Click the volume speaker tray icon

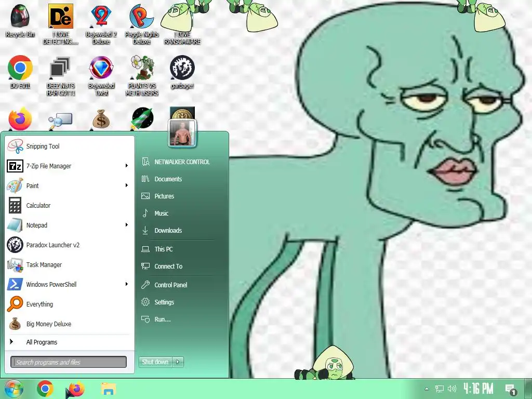pyautogui.click(x=452, y=389)
